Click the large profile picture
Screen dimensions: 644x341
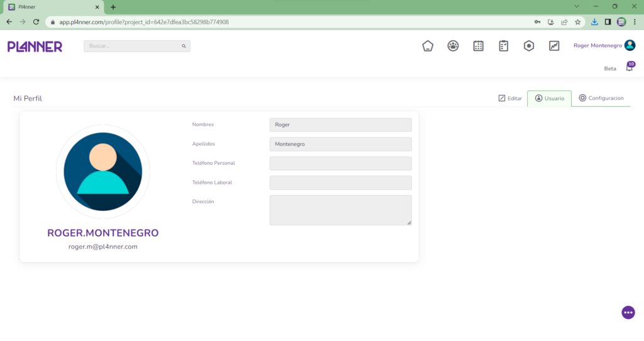tap(103, 172)
